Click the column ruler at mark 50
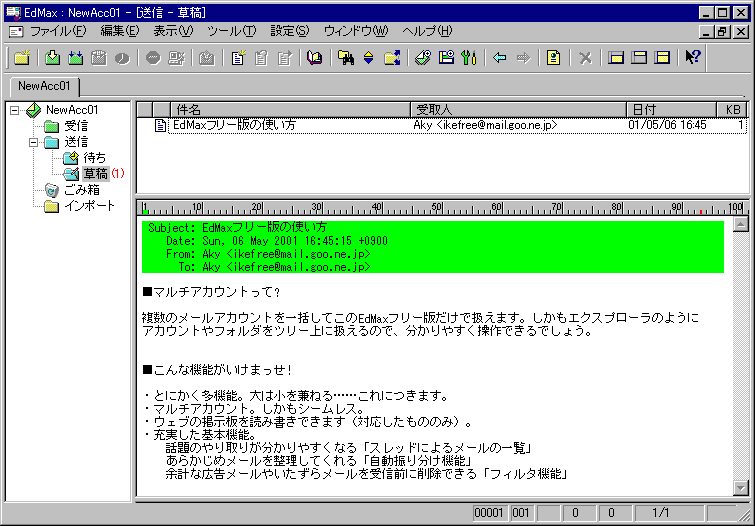Viewport: 755px width, 526px height. point(436,207)
